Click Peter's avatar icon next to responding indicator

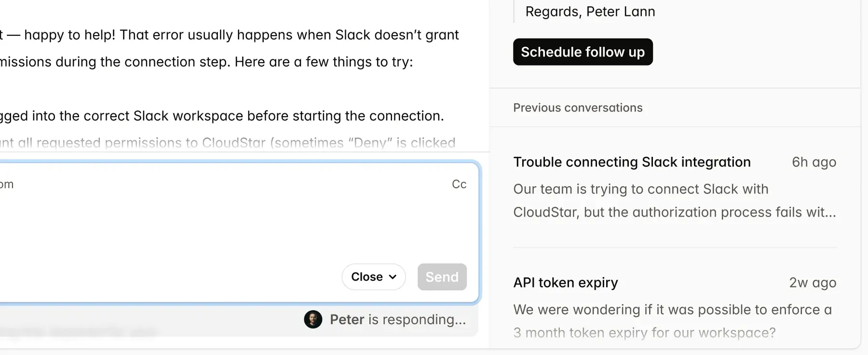coord(313,319)
